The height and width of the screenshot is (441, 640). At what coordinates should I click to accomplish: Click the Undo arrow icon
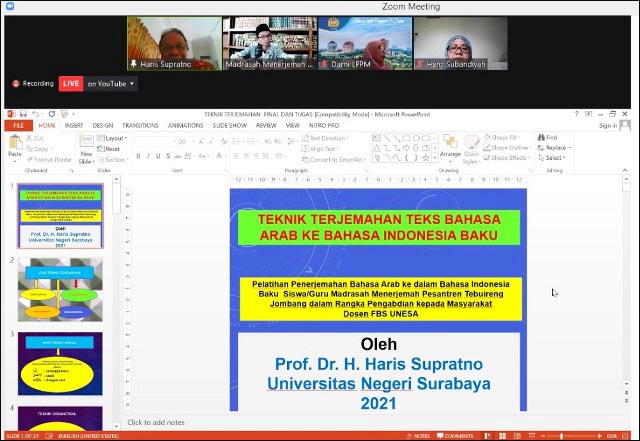click(36, 114)
